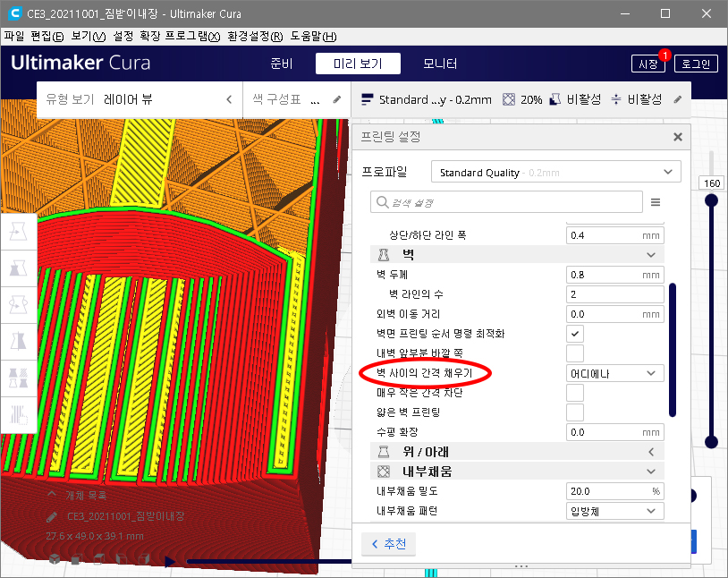The image size is (728, 578).
Task: Select the Scale tool in left toolbar
Action: [x=18, y=268]
